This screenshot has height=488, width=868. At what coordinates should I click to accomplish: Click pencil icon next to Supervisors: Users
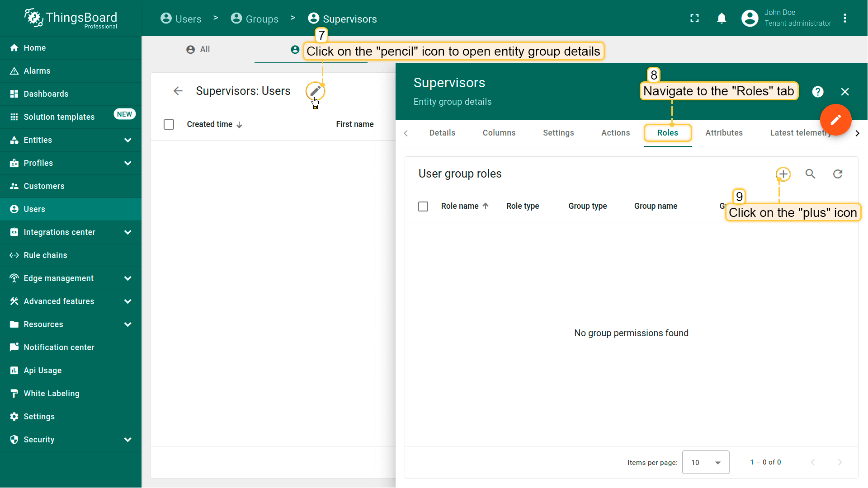315,91
